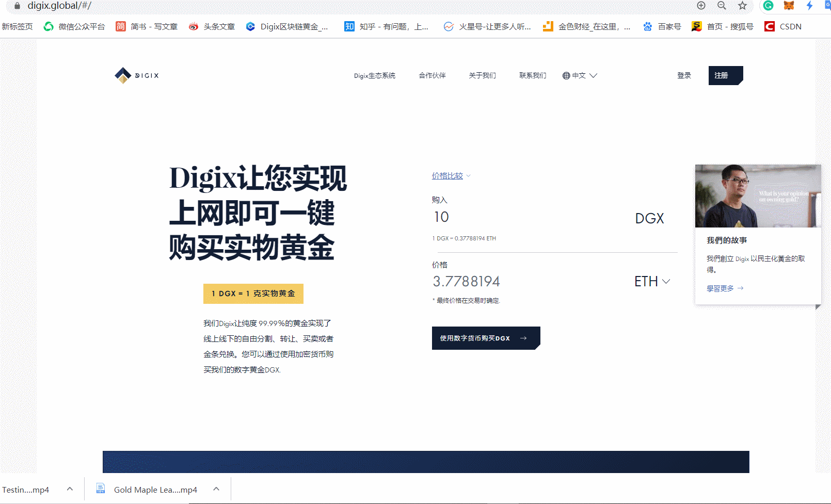Expand the 中文 language dropdown
This screenshot has width=831, height=504.
tap(580, 75)
